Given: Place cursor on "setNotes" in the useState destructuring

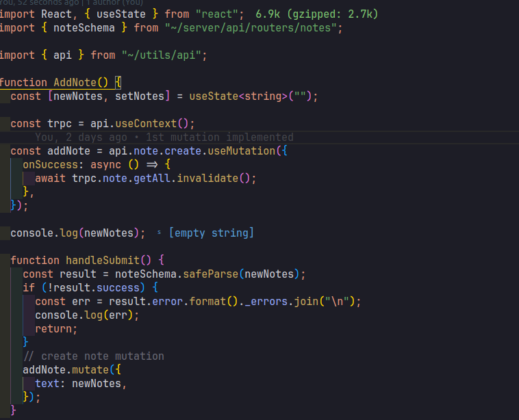Looking at the screenshot, I should click(140, 96).
